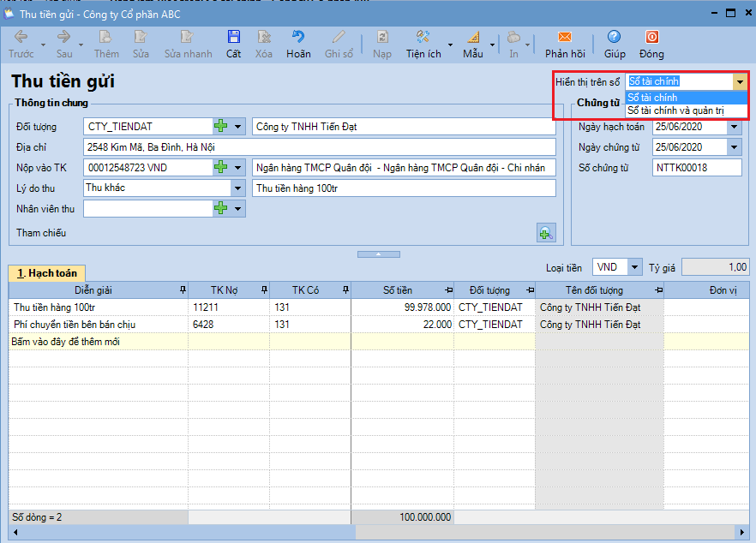Image resolution: width=756 pixels, height=543 pixels.
Task: Open Hiển thị trên sổ dropdown arrow
Action: (740, 81)
